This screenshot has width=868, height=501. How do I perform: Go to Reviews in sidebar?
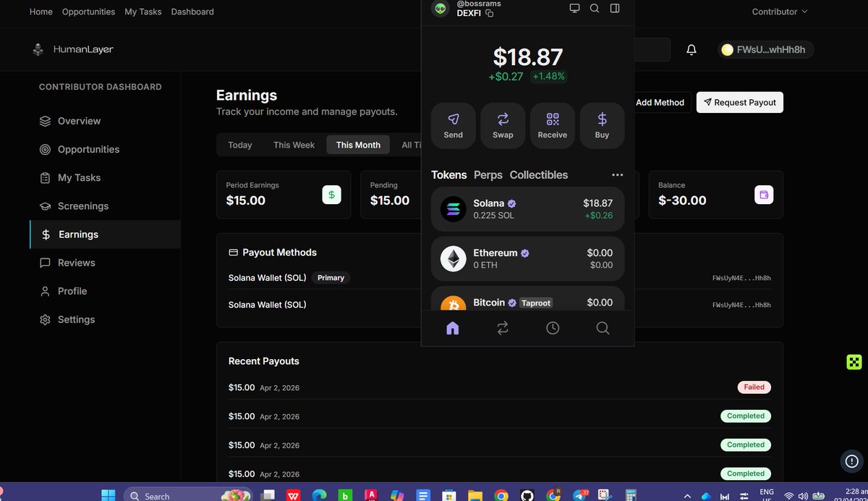(x=105, y=263)
